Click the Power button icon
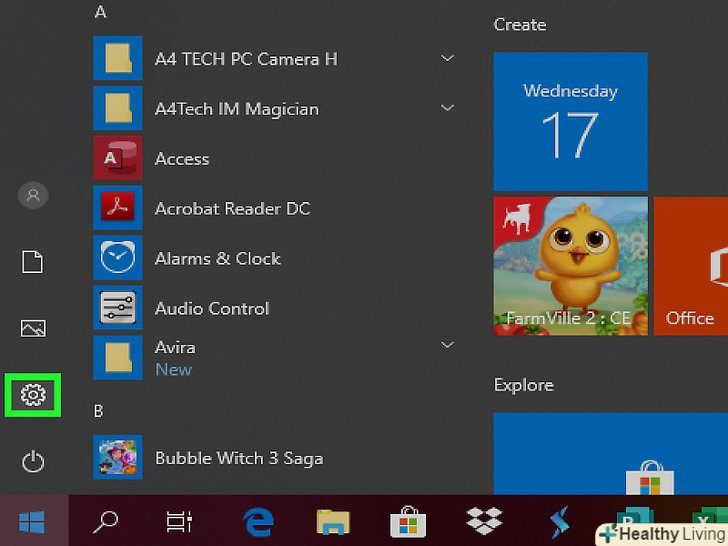This screenshot has height=546, width=728. (33, 461)
